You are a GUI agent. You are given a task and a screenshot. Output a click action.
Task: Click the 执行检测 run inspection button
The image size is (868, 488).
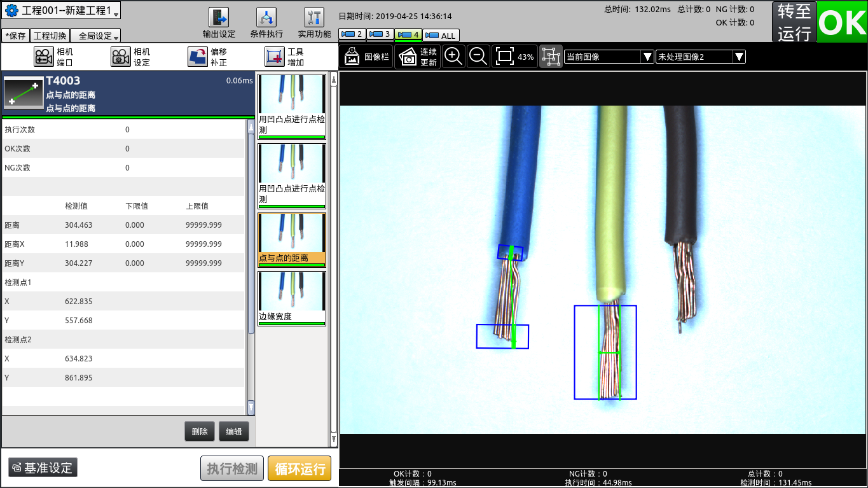232,469
